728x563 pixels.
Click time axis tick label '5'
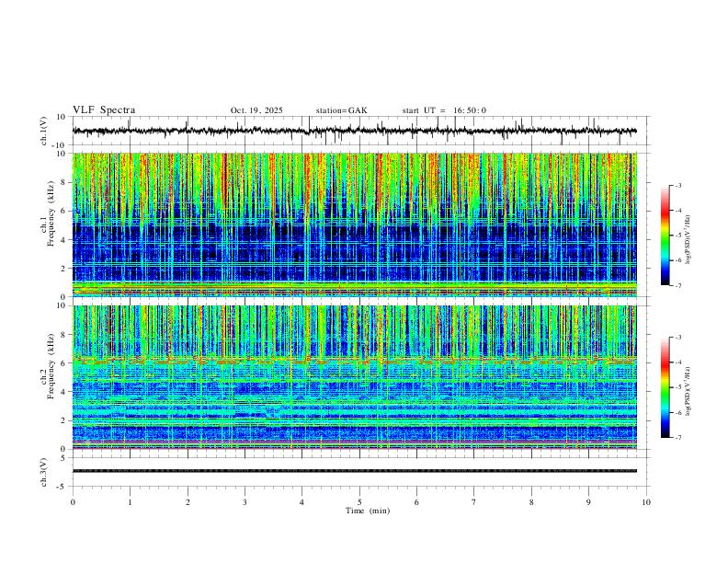point(359,502)
